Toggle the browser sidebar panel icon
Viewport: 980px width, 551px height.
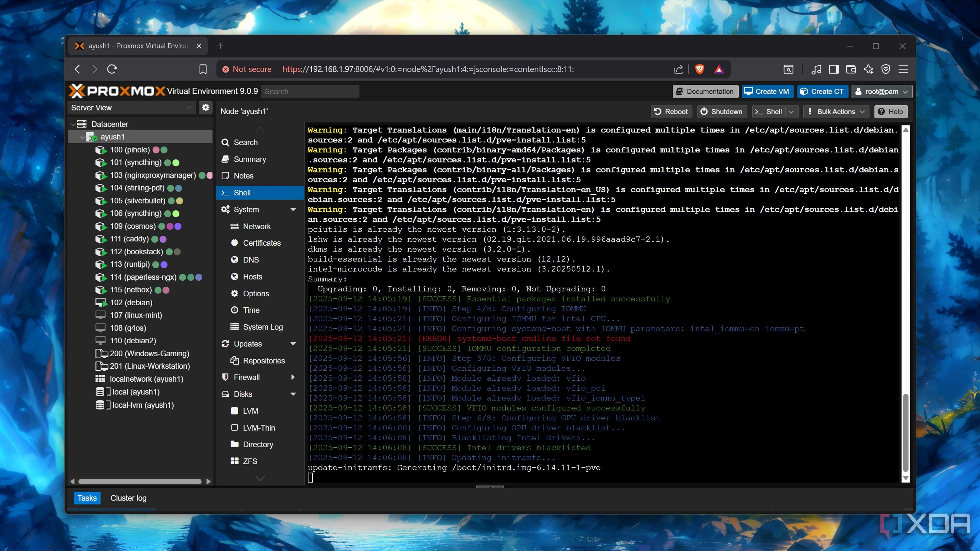tap(834, 69)
